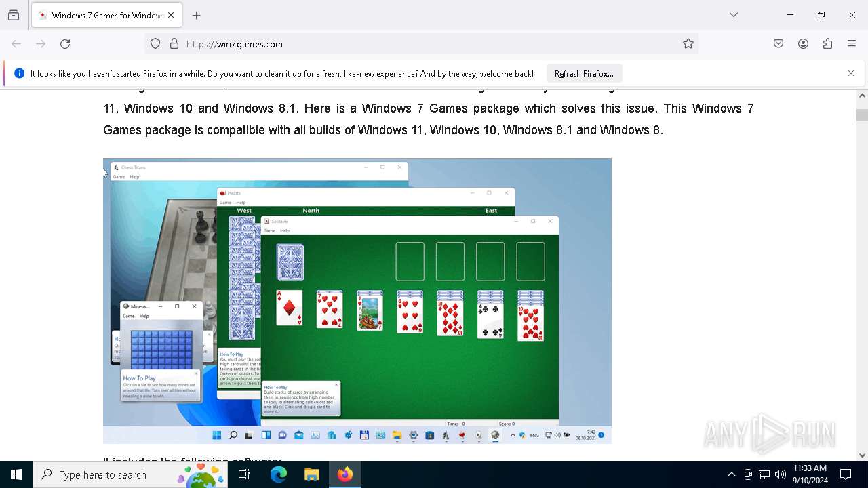Click the network tray icon
This screenshot has width=868, height=488.
(764, 474)
